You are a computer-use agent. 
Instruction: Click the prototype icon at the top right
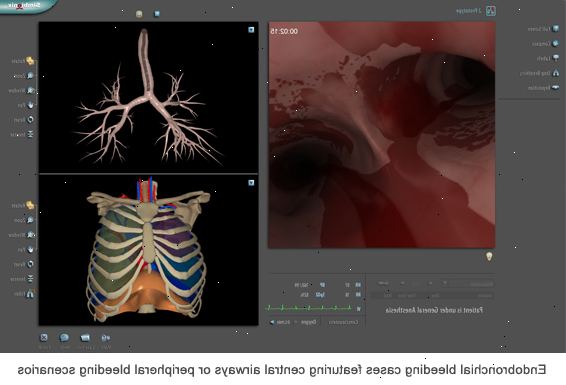(491, 11)
